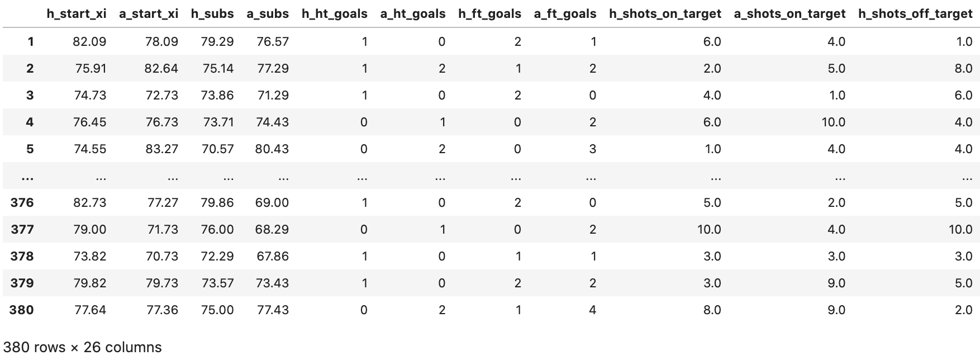Select row index 1

[31, 41]
